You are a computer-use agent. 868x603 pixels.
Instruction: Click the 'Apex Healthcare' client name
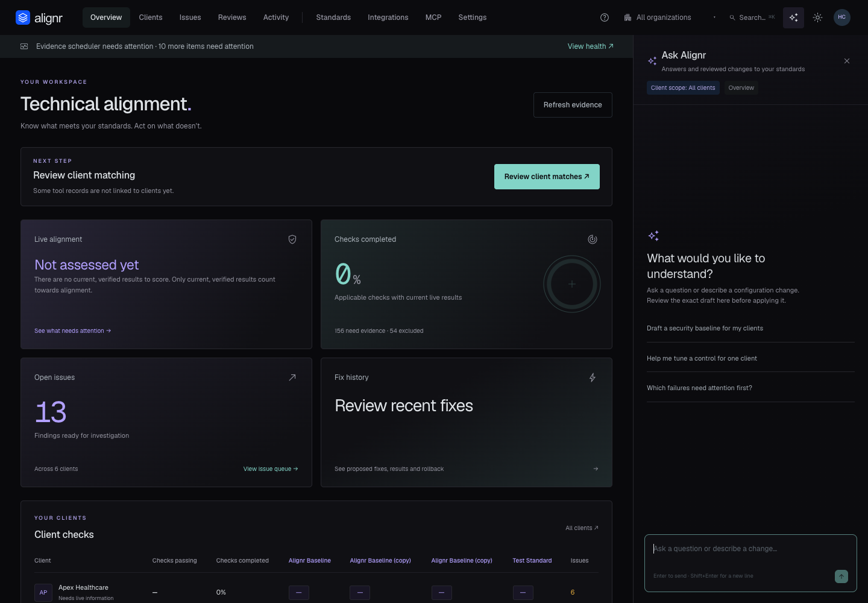(83, 587)
